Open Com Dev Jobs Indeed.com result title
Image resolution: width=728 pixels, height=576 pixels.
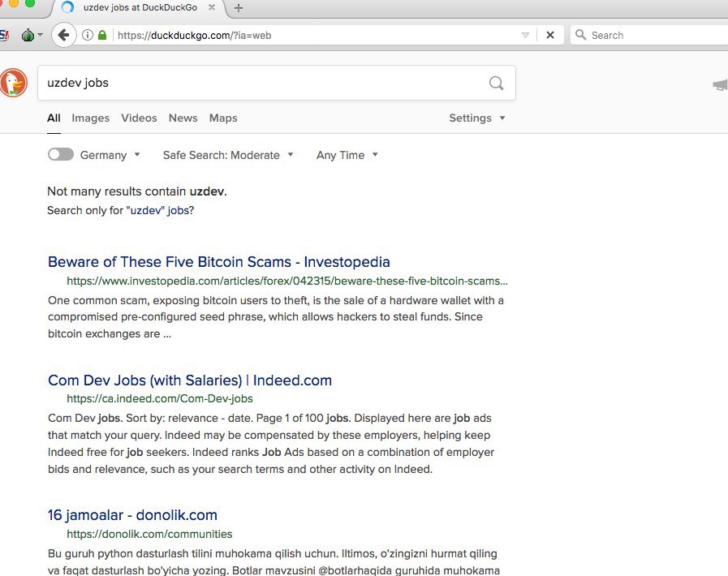189,380
